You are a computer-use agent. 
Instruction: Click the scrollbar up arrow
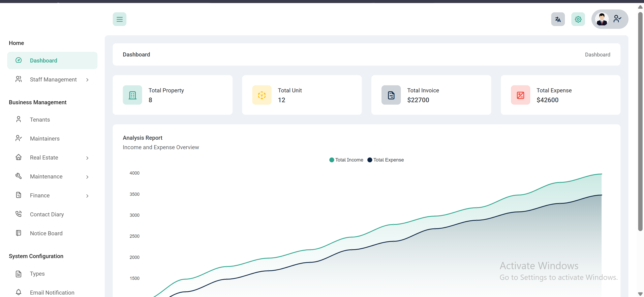click(x=640, y=7)
